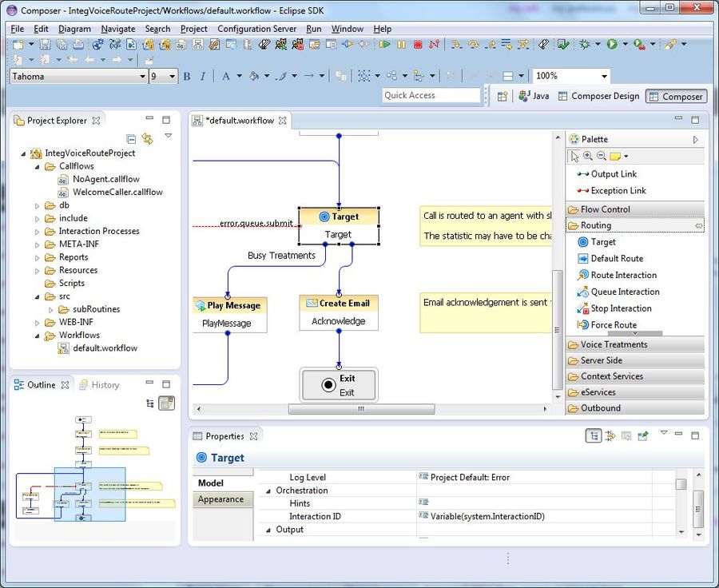Expand the db folder node
Viewport: 719px width, 588px height.
click(x=37, y=206)
